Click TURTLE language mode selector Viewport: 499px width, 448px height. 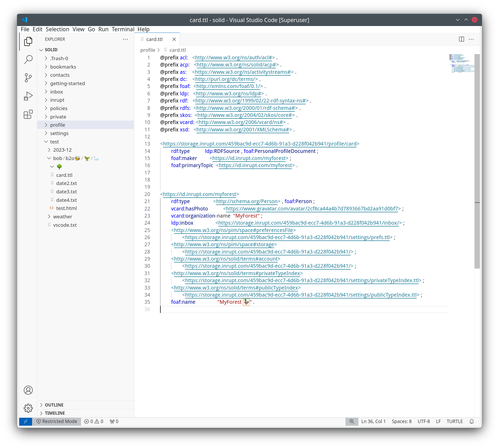[455, 421]
